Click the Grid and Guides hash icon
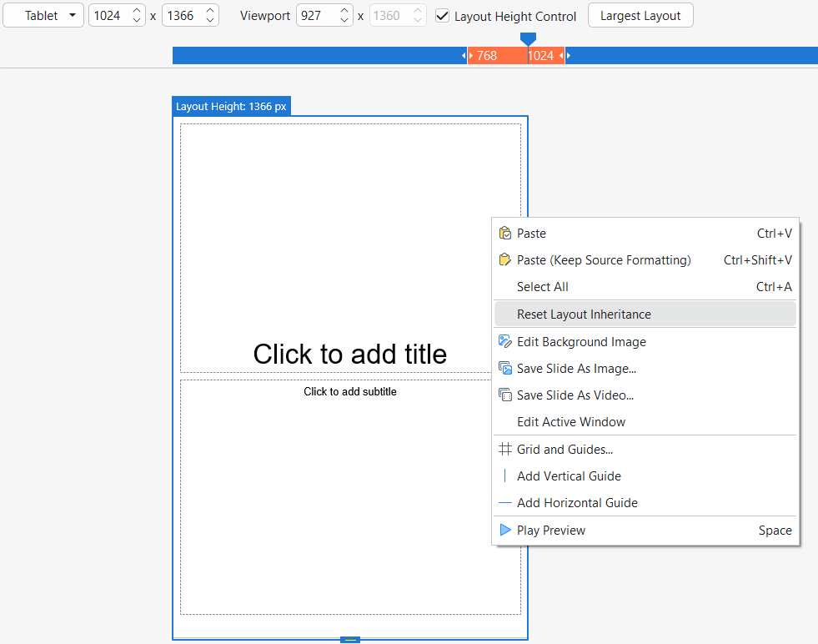Screen dimensions: 818x644 pyautogui.click(x=504, y=450)
